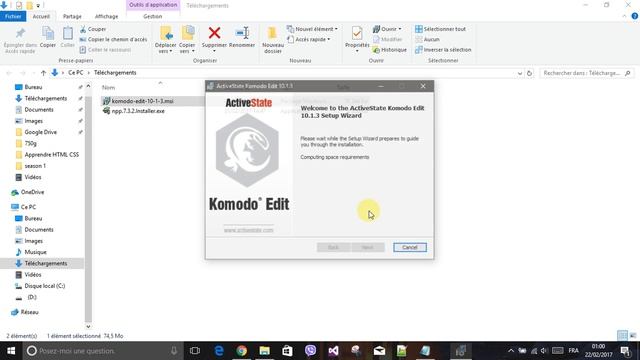Select OneDrive in the navigation pane

(x=32, y=192)
